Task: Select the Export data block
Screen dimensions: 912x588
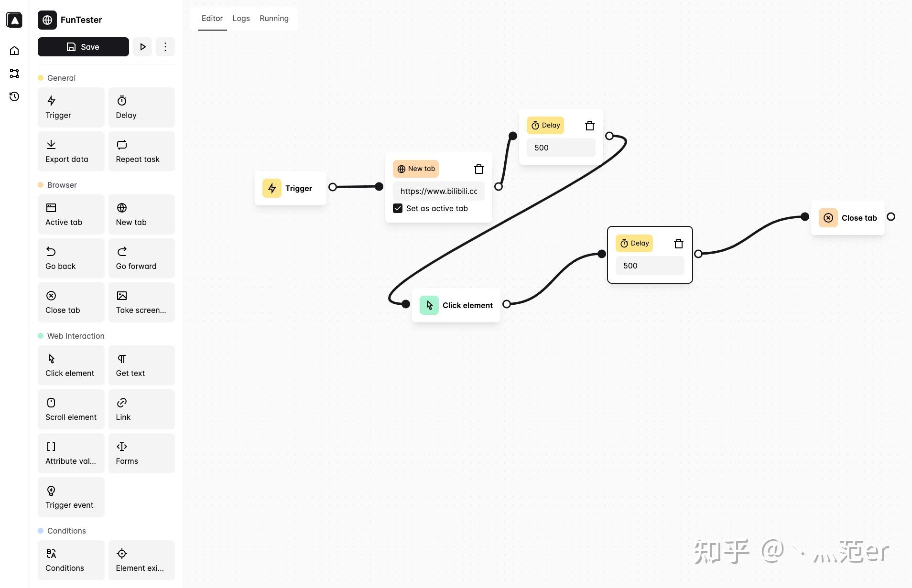Action: click(71, 151)
